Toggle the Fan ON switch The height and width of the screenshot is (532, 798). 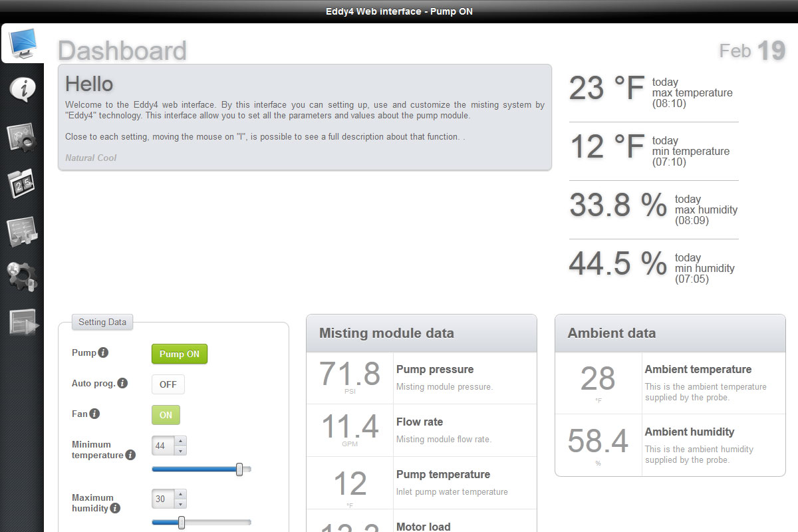(166, 415)
